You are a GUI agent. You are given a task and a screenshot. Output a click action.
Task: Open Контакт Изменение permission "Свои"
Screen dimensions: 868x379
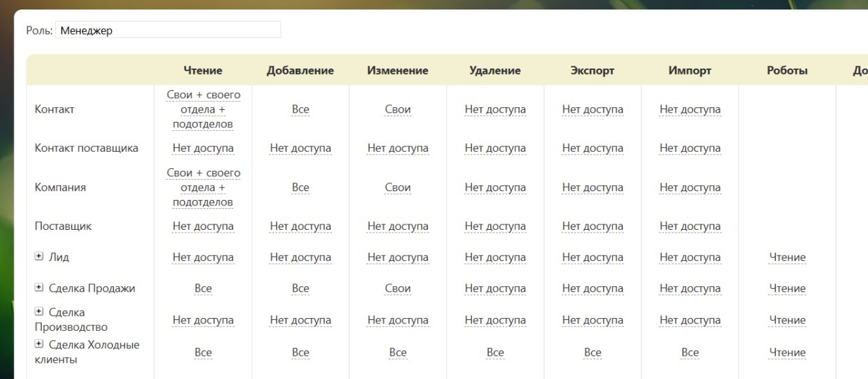pyautogui.click(x=398, y=109)
